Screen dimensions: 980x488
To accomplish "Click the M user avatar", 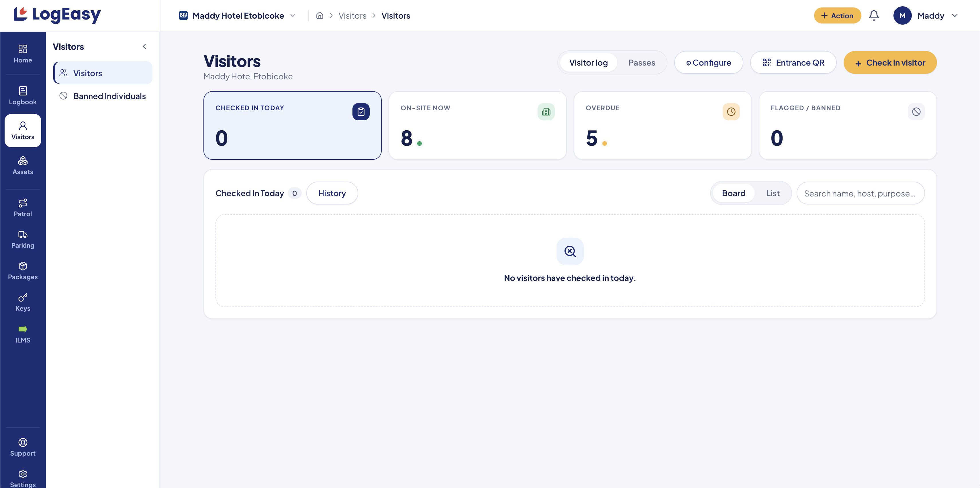I will click(x=902, y=15).
